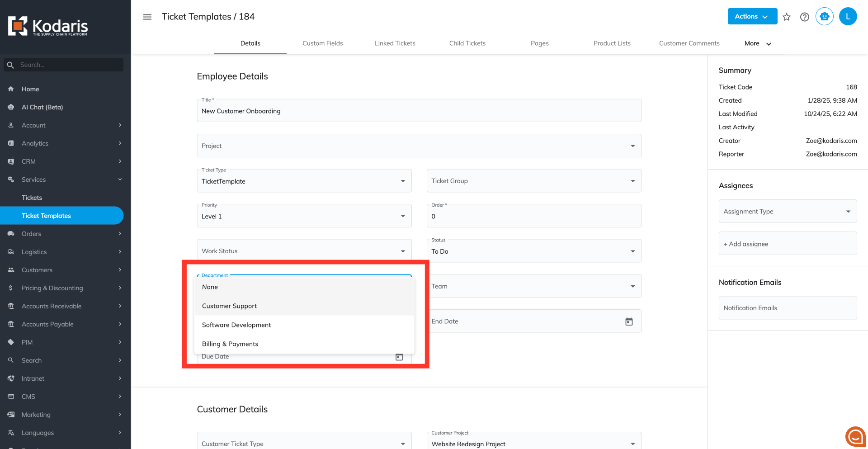Switch to the Product Lists tab

tap(612, 43)
